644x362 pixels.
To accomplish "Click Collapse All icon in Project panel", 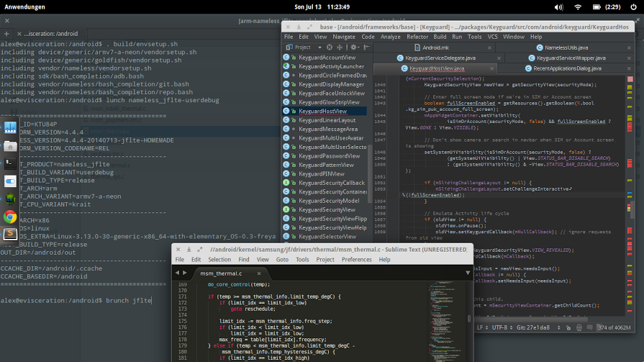I will click(x=340, y=47).
